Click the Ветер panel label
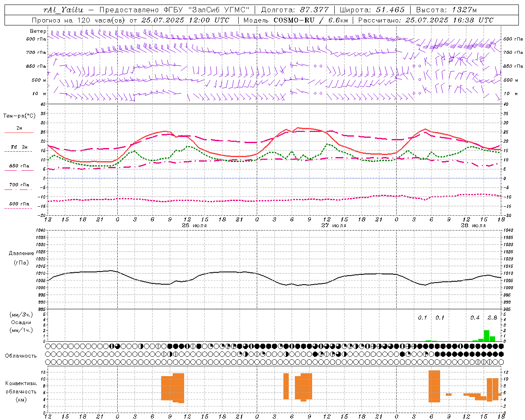This screenshot has width=525, height=420. pyautogui.click(x=38, y=31)
